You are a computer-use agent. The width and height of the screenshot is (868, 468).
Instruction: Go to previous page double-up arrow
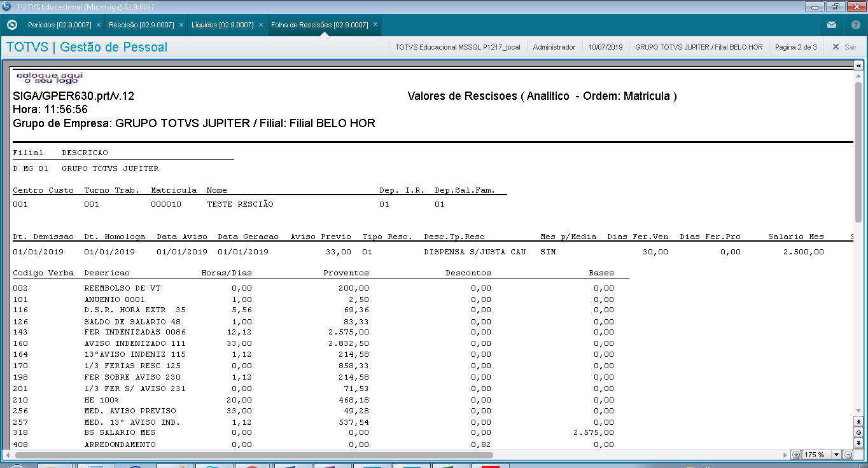coord(858,422)
